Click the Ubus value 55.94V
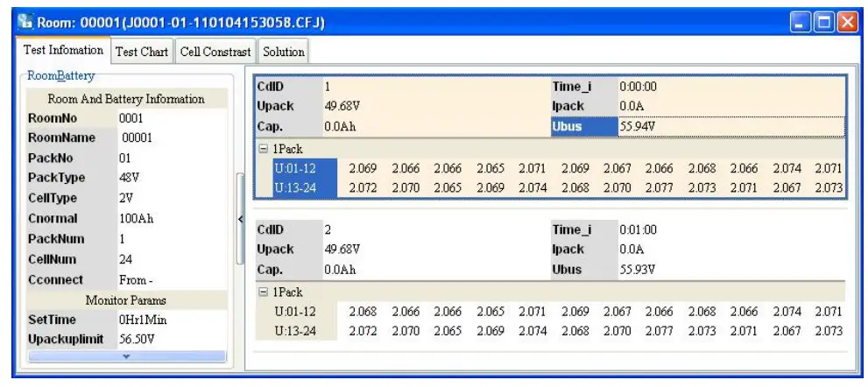Screen dimensions: 868x387 [x=637, y=126]
